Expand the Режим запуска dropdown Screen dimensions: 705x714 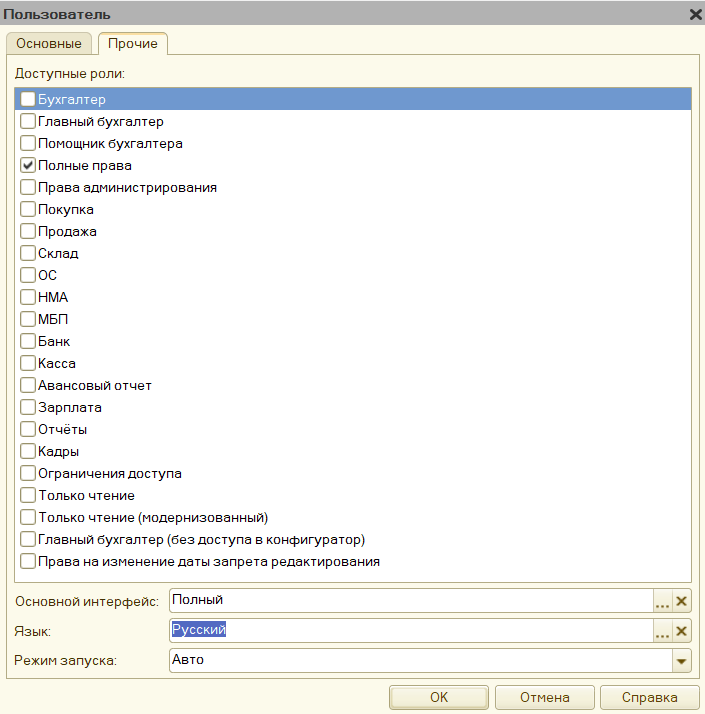click(x=682, y=661)
